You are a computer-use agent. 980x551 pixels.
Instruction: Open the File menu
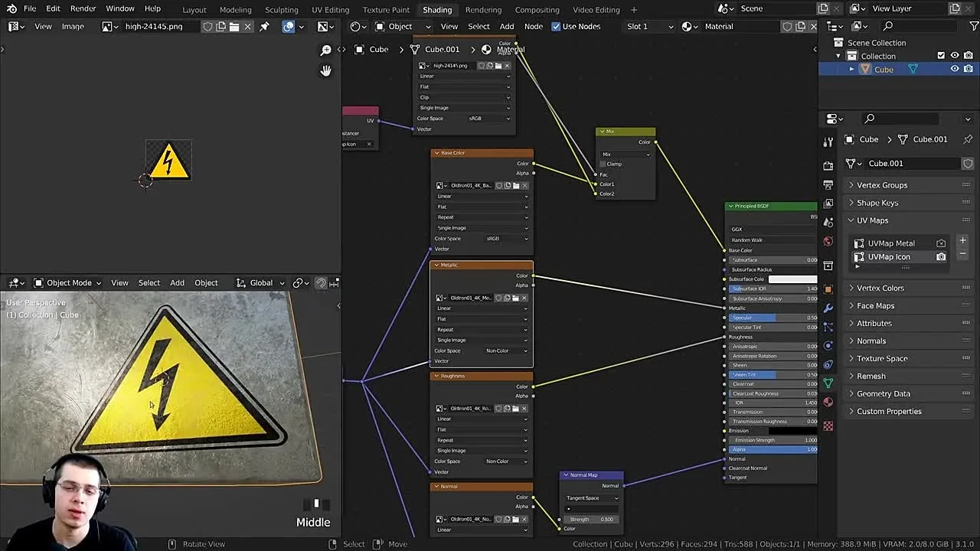click(x=30, y=8)
